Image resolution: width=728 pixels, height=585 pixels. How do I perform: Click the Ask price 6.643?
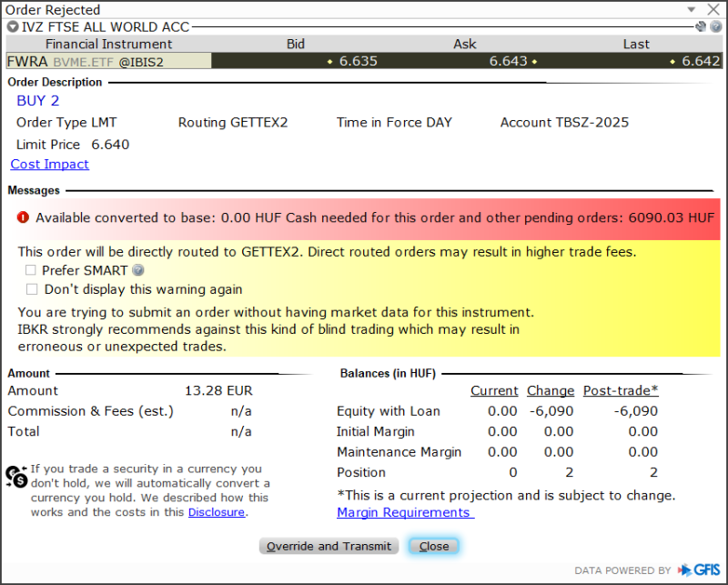pos(508,61)
